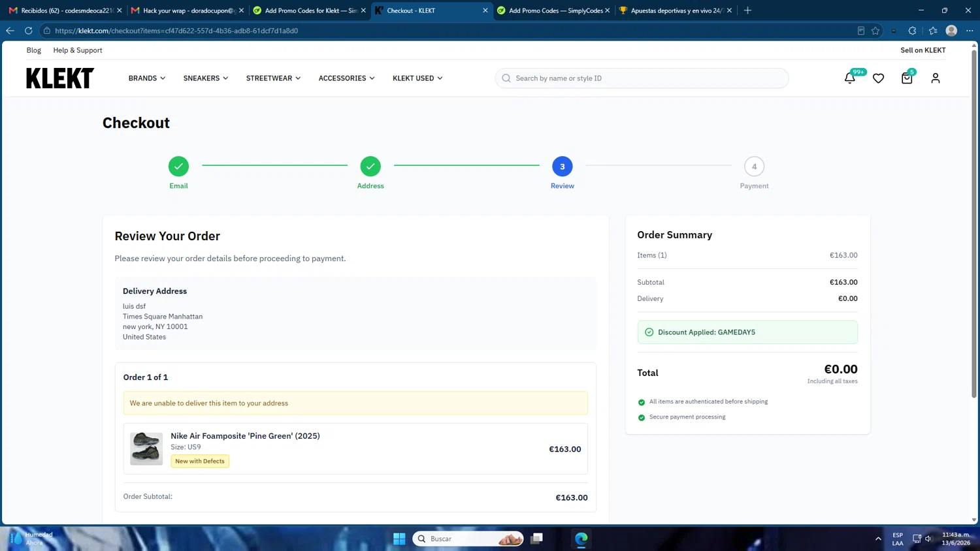
Task: Click the Payment step 4 circle
Action: (x=754, y=166)
